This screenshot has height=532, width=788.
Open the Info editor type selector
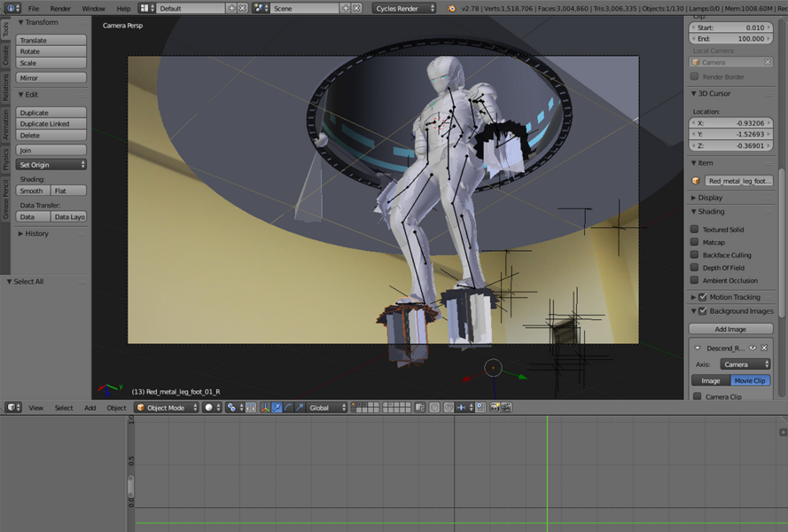(x=12, y=8)
